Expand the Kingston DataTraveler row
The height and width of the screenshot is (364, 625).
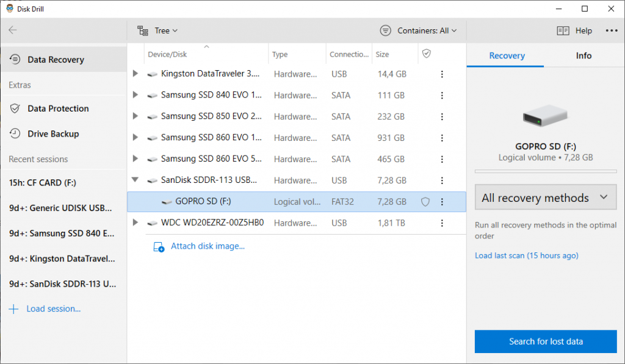pyautogui.click(x=135, y=73)
